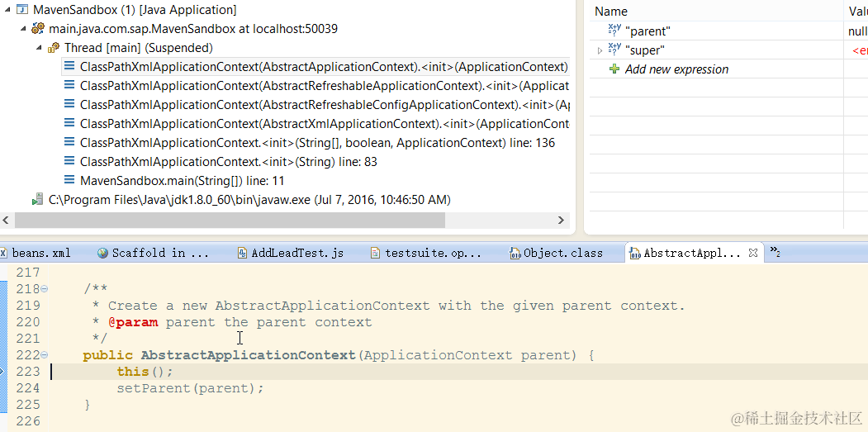Click the horizontal scrollbar thumb in Debug view
This screenshot has height=432, width=868.
230,220
